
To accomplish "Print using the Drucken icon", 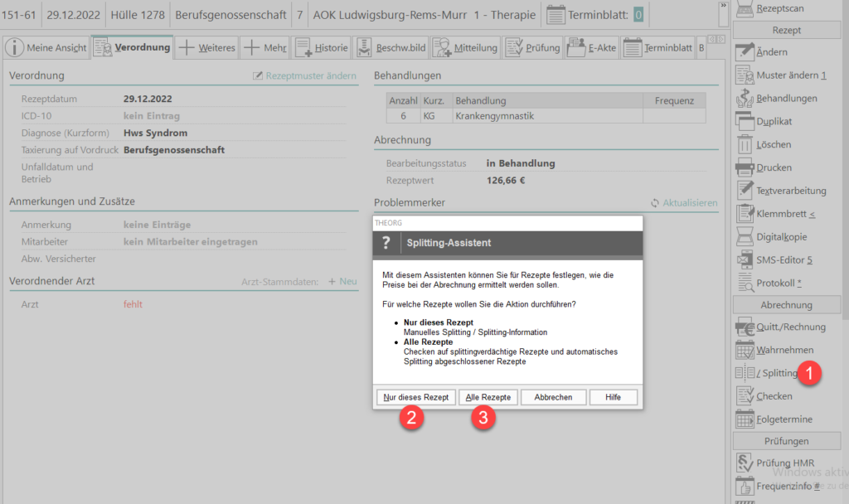I will [x=745, y=168].
